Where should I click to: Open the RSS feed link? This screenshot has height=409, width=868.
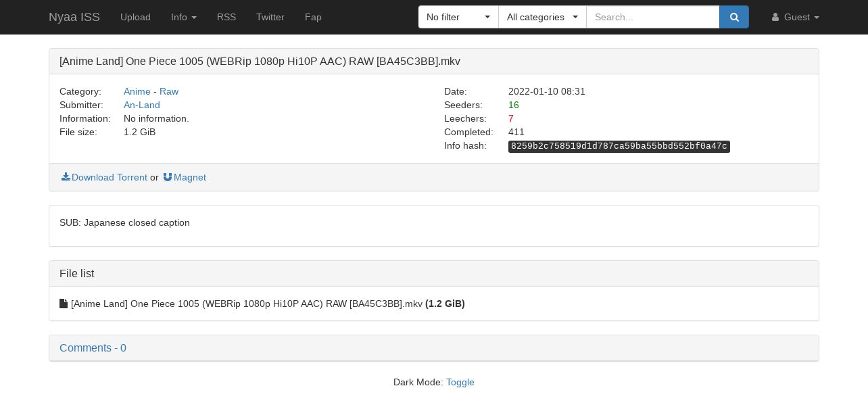tap(226, 17)
